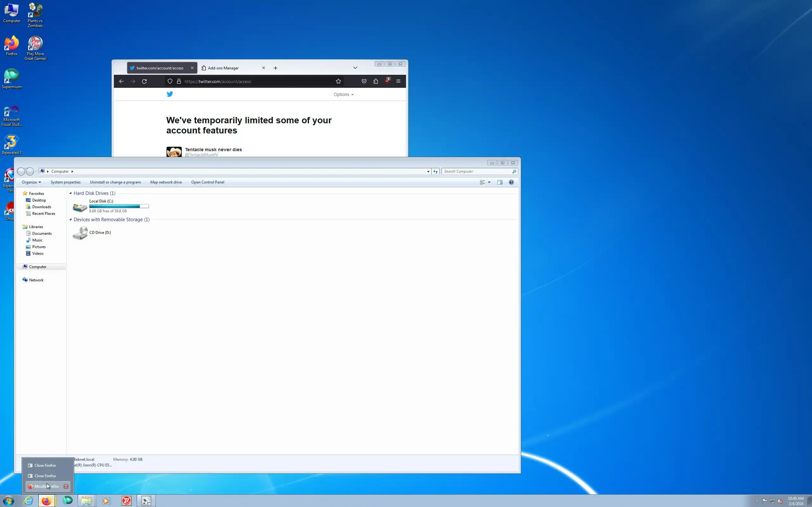Open Firefox extensions puzzle icon
This screenshot has width=812, height=507.
click(x=376, y=81)
